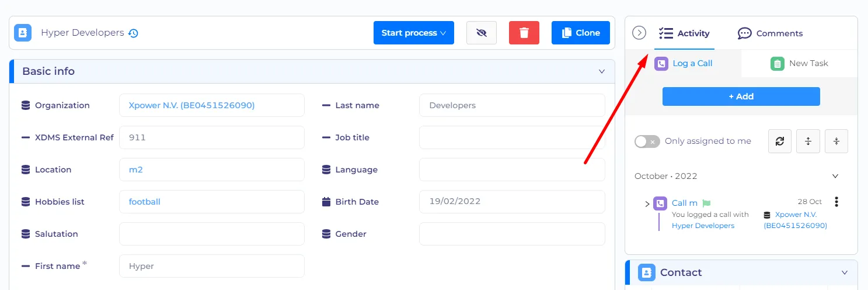
Task: Expand the Call m activity row arrow
Action: [x=647, y=203]
